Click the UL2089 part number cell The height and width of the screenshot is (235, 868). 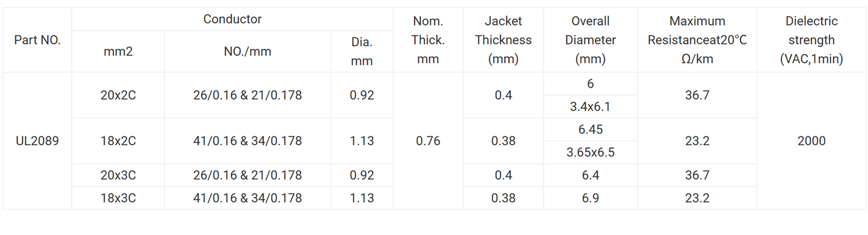pyautogui.click(x=37, y=141)
